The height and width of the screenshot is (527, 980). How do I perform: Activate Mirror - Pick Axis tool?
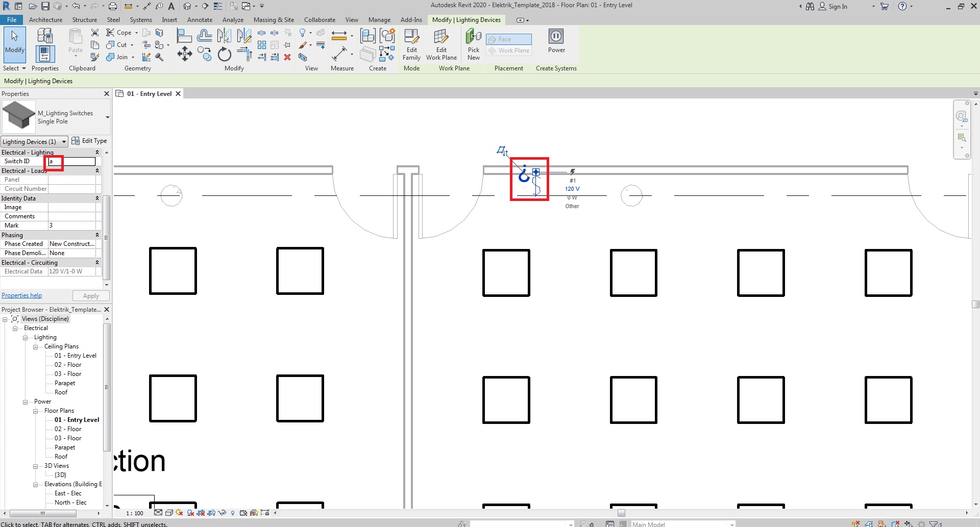224,35
